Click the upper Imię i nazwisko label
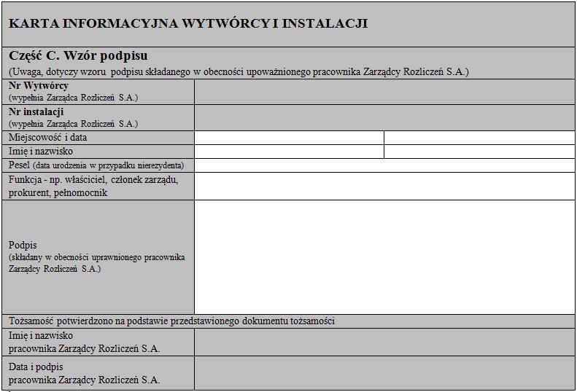577x392 pixels. coord(40,152)
